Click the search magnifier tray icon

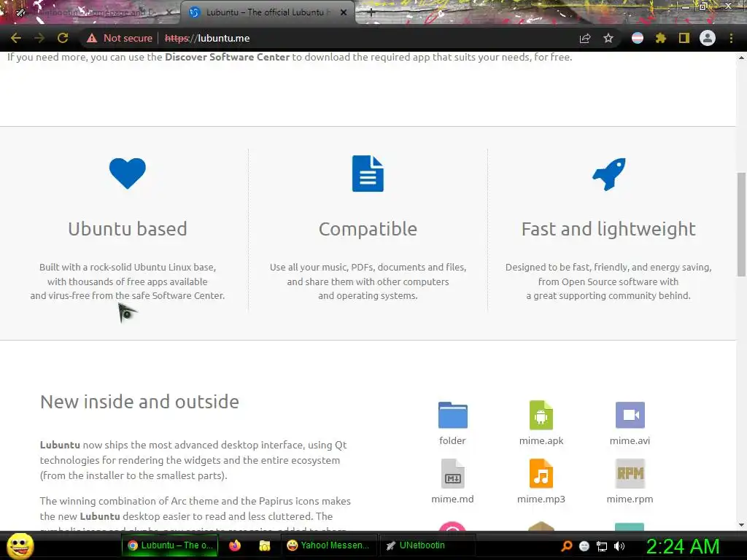tap(567, 546)
